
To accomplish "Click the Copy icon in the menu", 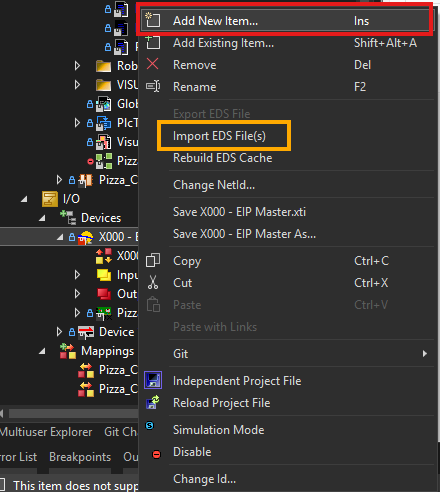I will tap(153, 260).
